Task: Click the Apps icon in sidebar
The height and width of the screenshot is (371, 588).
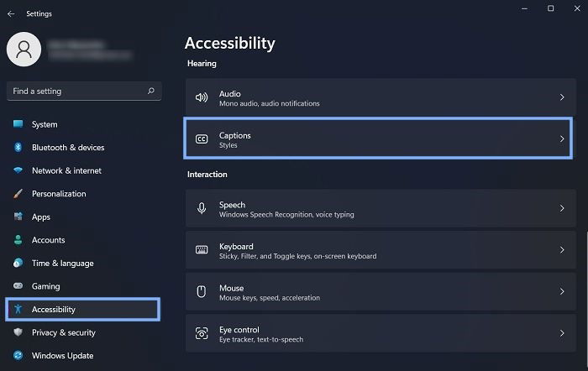Action: (18, 217)
